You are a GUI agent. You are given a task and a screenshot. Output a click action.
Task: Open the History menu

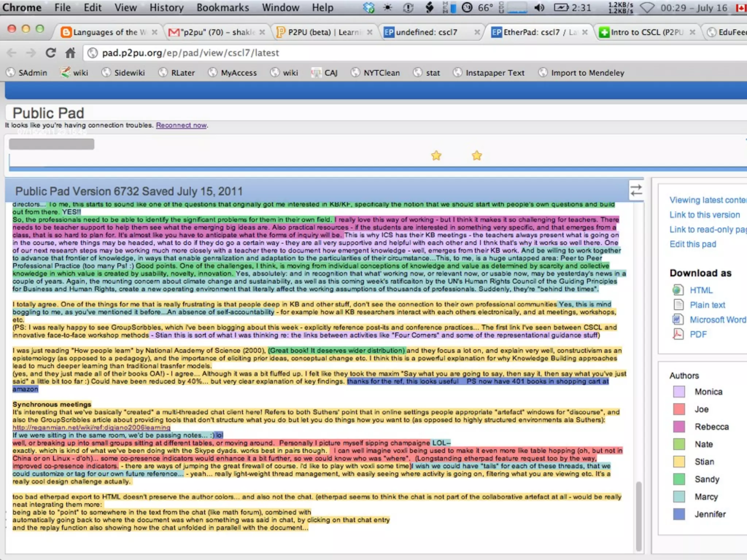(x=166, y=8)
